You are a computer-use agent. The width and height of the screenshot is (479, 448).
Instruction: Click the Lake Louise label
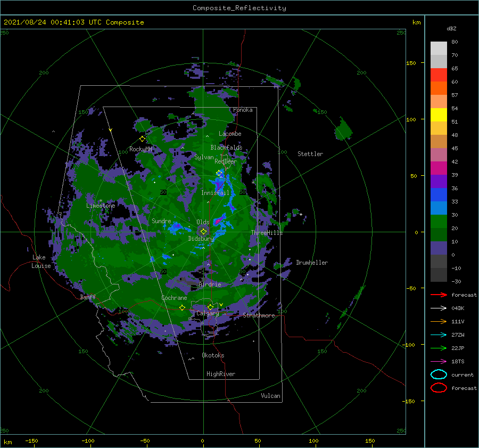click(x=41, y=262)
